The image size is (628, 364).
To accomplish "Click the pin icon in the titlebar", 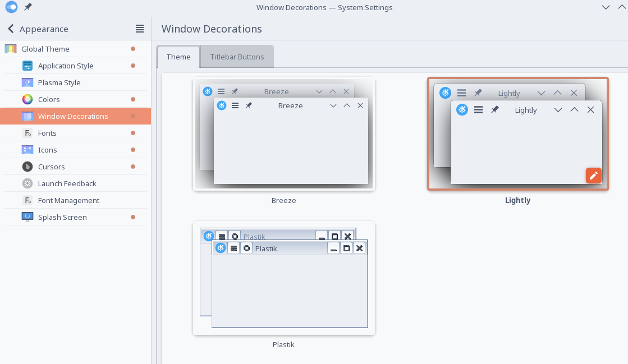I will 27,7.
